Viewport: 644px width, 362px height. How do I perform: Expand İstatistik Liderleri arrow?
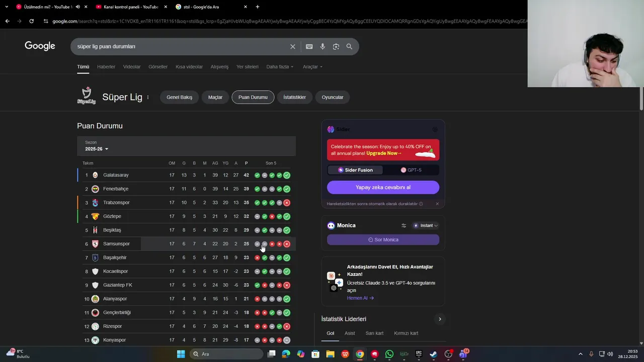coord(440,319)
